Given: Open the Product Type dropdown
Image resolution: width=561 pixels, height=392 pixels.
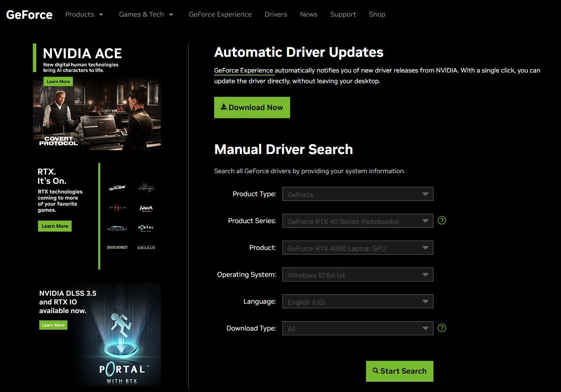Looking at the screenshot, I should tap(358, 194).
